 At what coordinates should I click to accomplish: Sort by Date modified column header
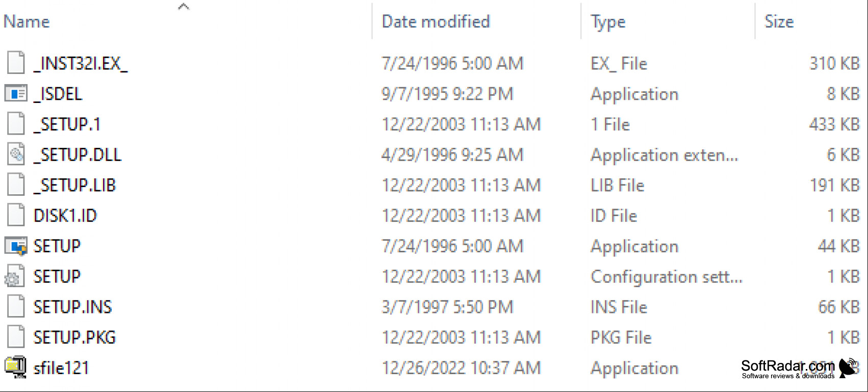pyautogui.click(x=436, y=21)
